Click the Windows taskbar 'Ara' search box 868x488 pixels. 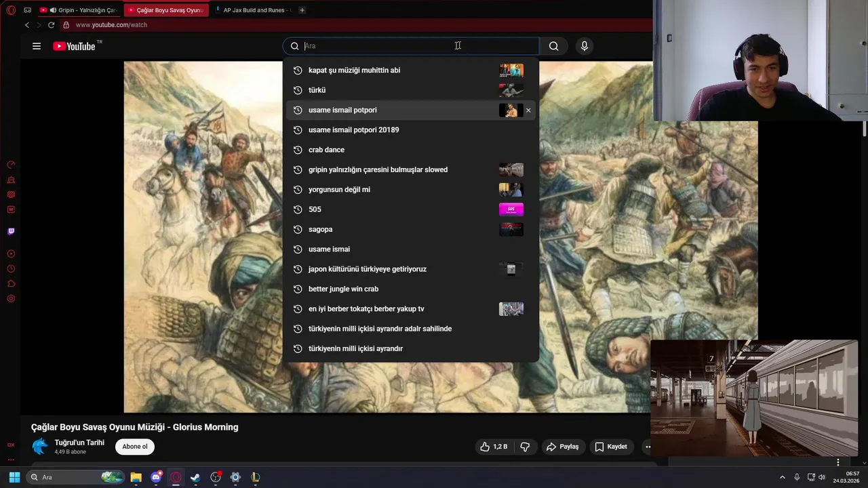(x=75, y=477)
